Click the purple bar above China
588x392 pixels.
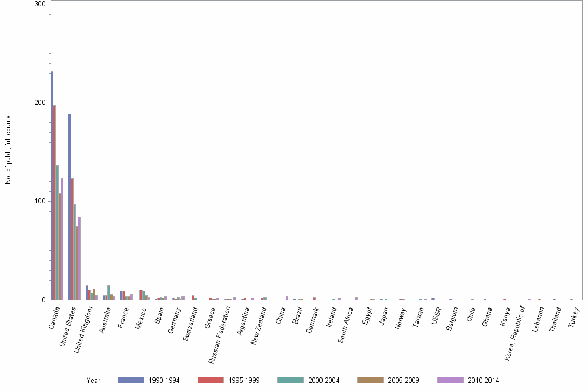[287, 298]
